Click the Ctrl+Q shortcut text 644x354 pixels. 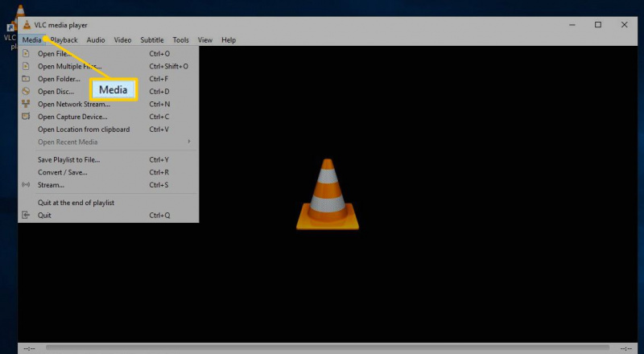[159, 215]
